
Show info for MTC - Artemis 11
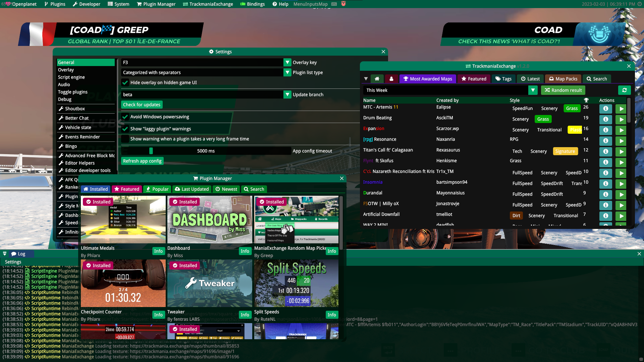click(x=605, y=109)
